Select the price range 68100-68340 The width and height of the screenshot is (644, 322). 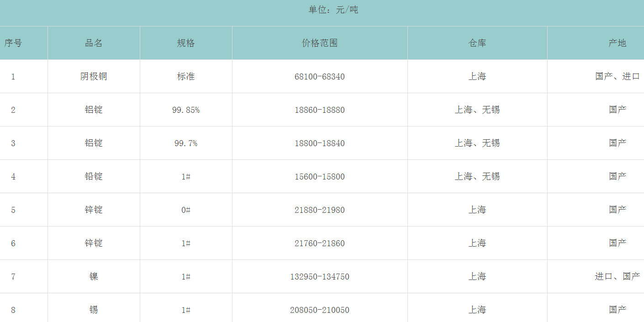pyautogui.click(x=320, y=77)
